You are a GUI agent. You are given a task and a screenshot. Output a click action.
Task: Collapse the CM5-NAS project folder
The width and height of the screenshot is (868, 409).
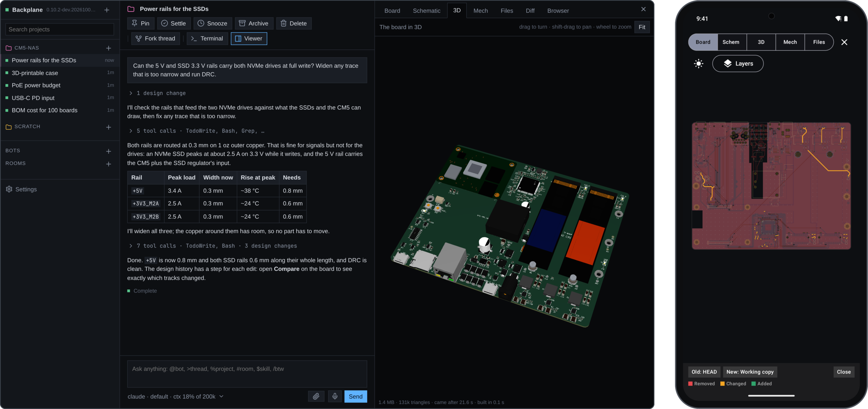click(x=22, y=48)
